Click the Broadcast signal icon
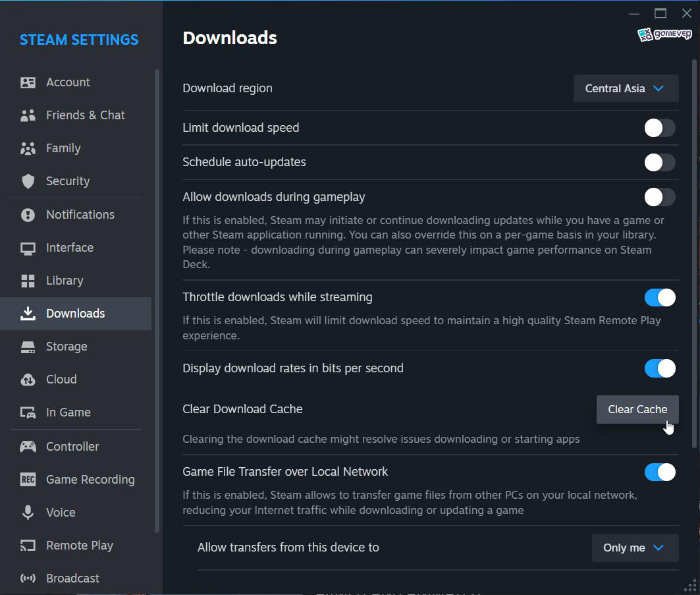Screen dimensions: 700x595 coord(28,579)
